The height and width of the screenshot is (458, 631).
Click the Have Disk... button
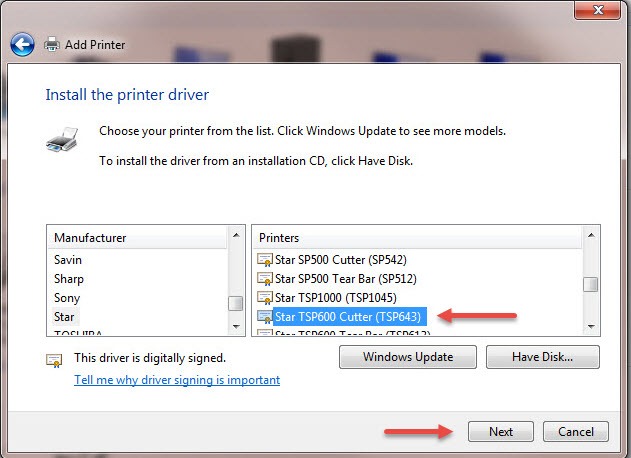(x=543, y=357)
